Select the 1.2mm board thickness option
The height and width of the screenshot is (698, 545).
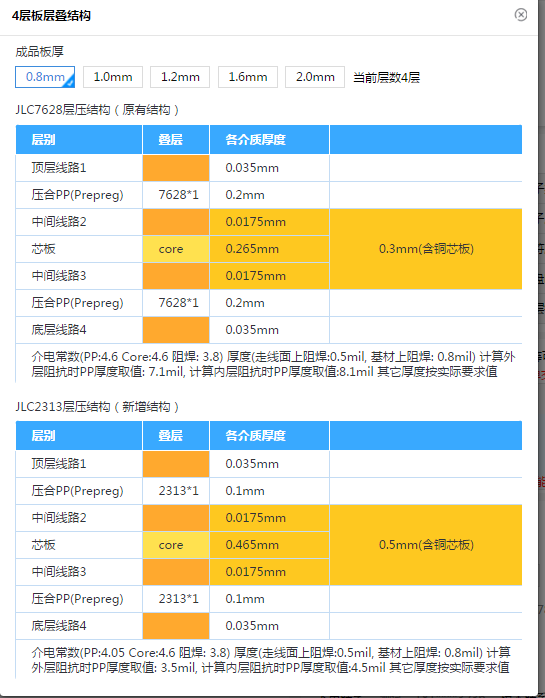180,77
